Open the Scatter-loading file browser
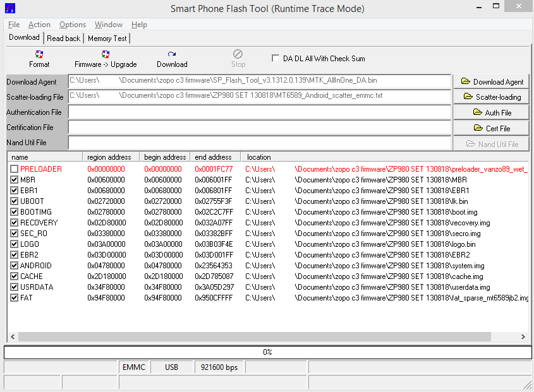534x392 pixels. (492, 97)
